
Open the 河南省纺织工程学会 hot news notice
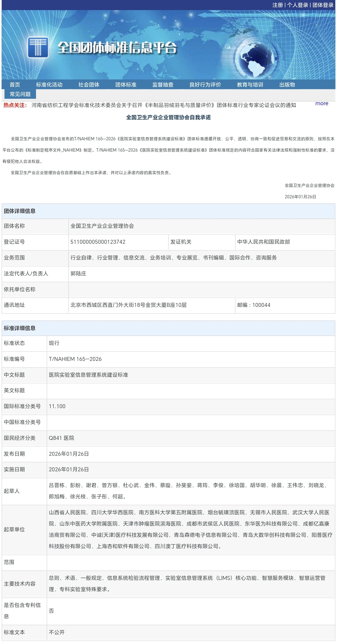[164, 105]
